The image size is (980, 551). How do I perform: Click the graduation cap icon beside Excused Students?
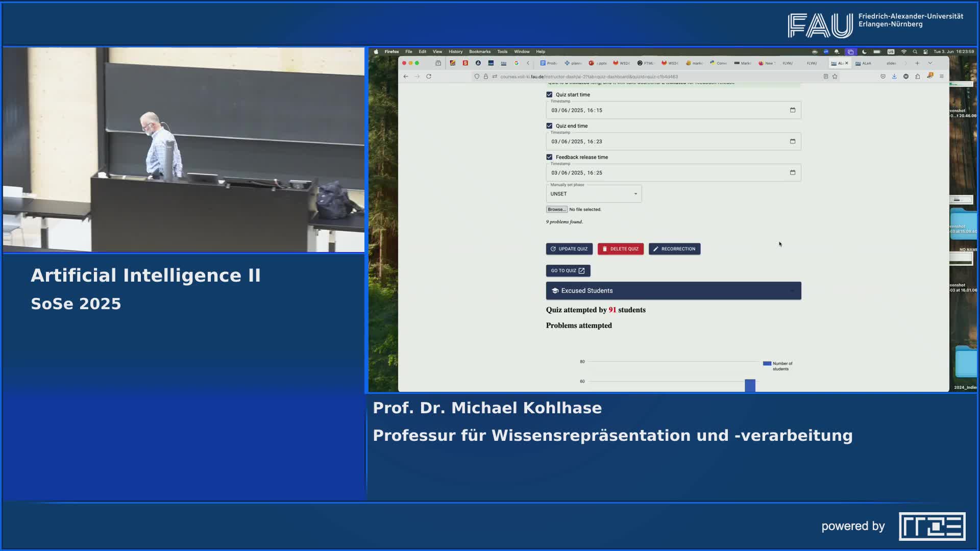pyautogui.click(x=554, y=290)
